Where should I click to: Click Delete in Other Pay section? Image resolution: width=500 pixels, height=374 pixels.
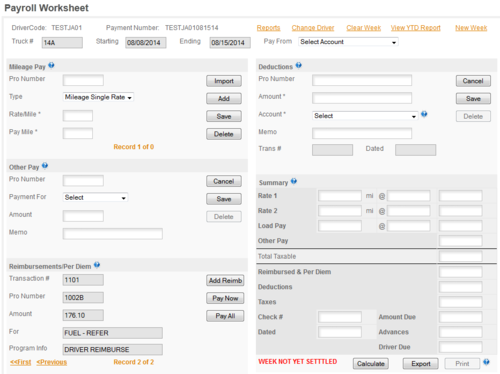coord(224,217)
